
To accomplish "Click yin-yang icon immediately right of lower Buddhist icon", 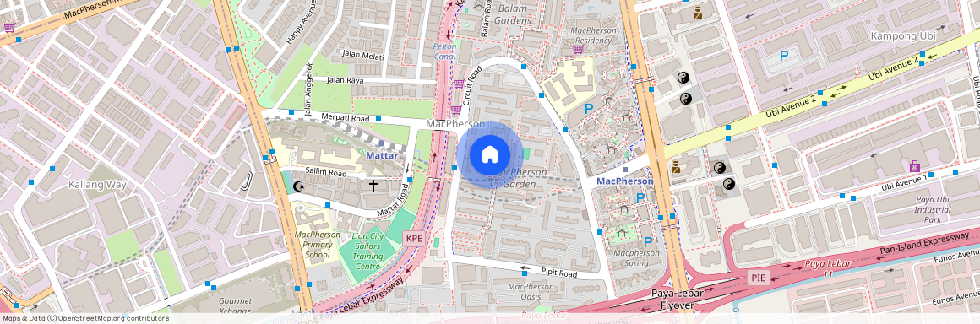I will point(719,167).
